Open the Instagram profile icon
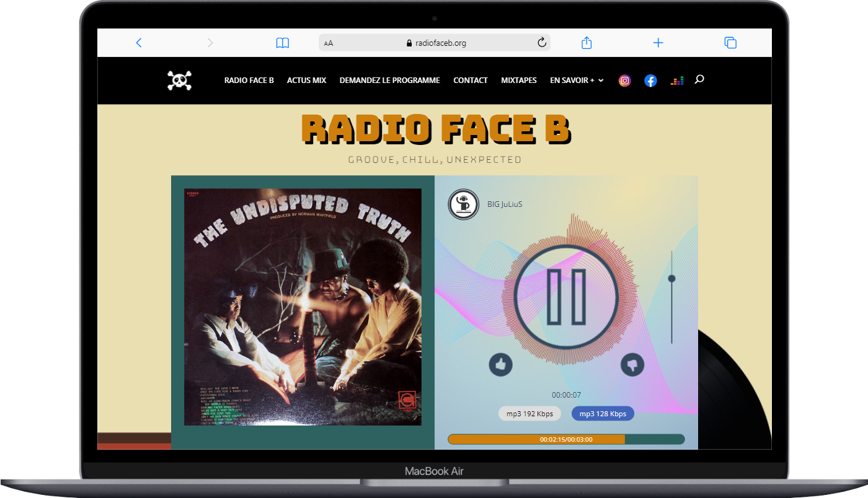The width and height of the screenshot is (868, 498). pos(625,81)
